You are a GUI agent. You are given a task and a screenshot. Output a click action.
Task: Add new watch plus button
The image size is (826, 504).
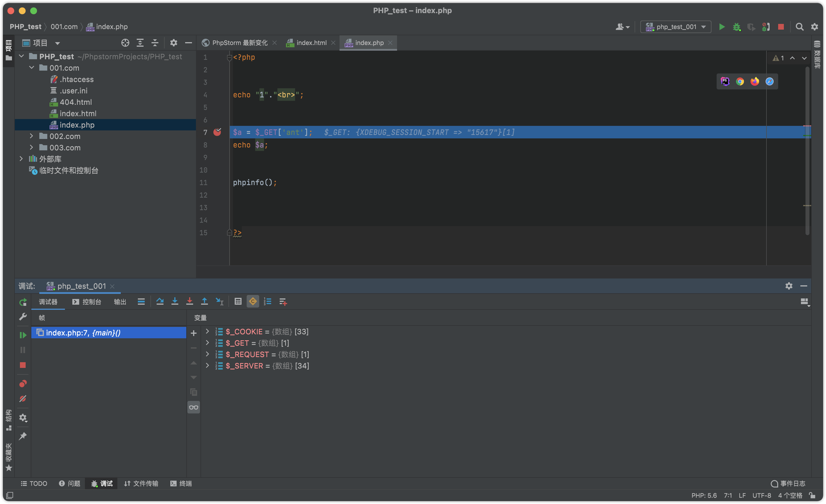click(x=193, y=333)
